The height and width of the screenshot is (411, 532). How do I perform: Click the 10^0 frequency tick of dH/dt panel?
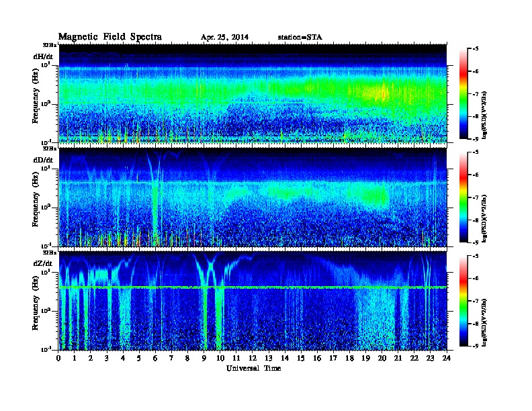coord(46,103)
